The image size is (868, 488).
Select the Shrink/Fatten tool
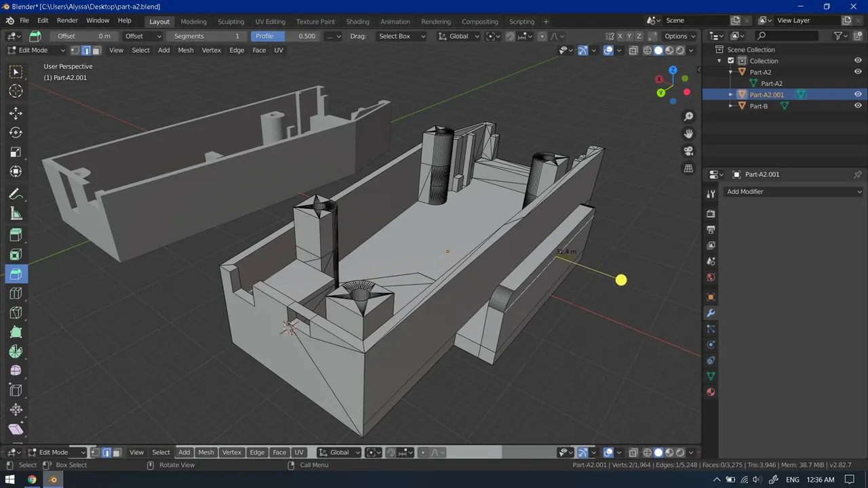point(16,410)
